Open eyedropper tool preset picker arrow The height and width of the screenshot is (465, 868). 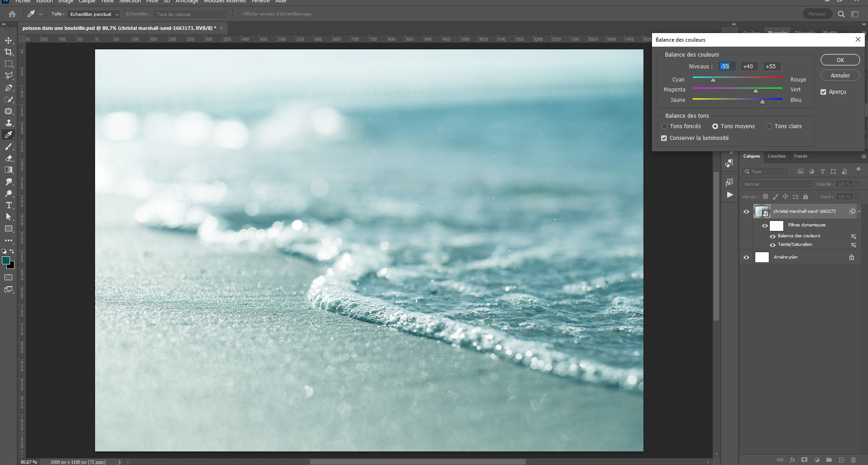(40, 14)
